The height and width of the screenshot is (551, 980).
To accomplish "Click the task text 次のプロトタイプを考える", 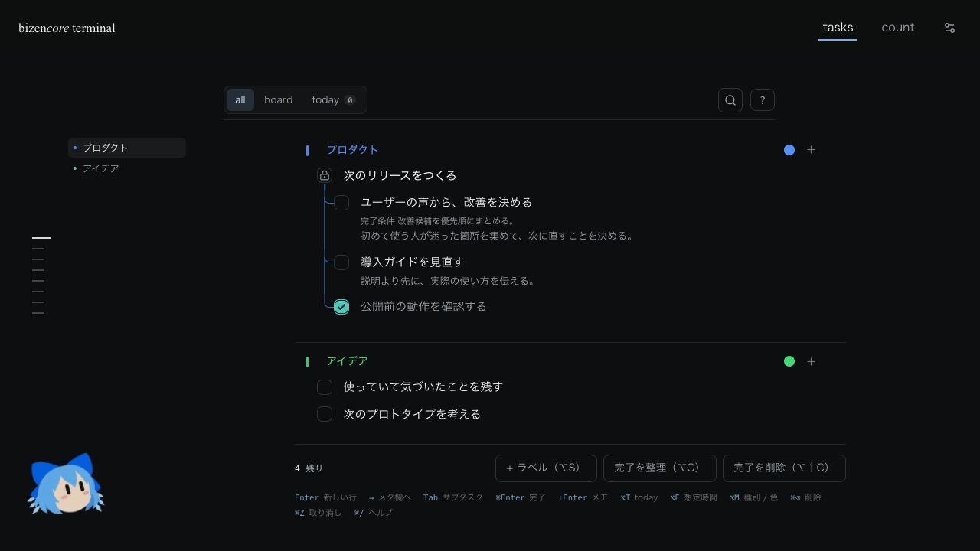I will [x=412, y=414].
